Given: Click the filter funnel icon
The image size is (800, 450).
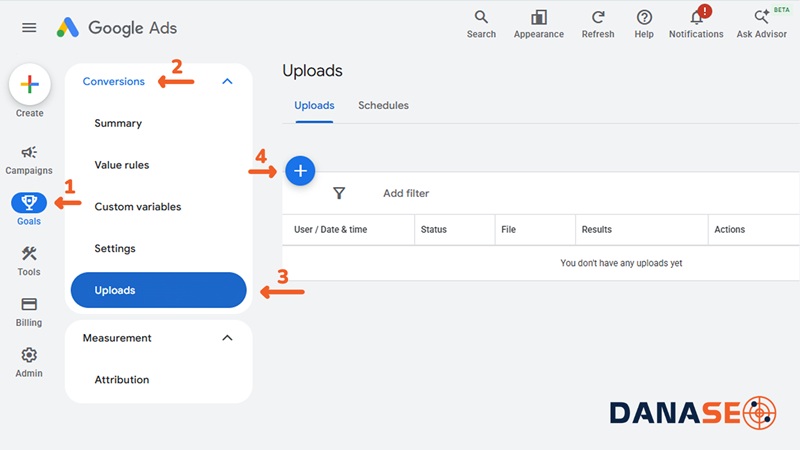Looking at the screenshot, I should coord(339,193).
